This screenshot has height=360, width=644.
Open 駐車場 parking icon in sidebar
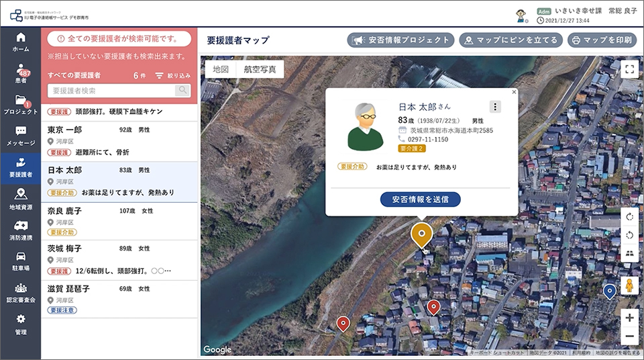[x=20, y=261]
